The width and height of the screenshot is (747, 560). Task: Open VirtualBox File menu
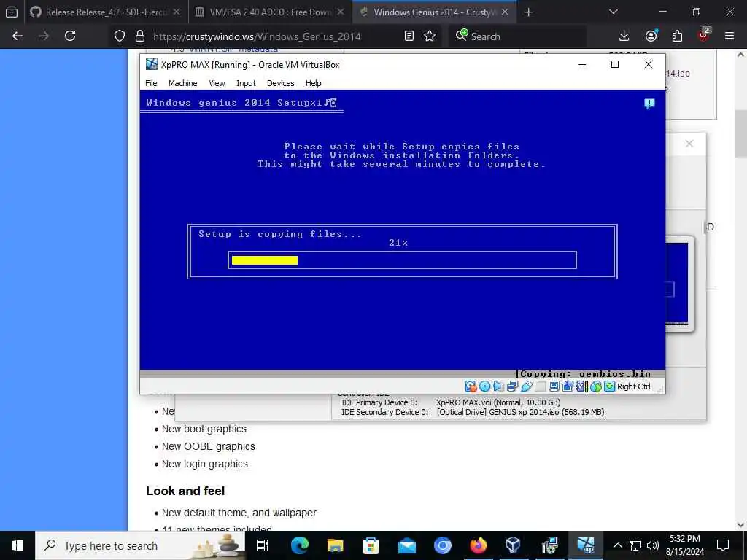[151, 83]
